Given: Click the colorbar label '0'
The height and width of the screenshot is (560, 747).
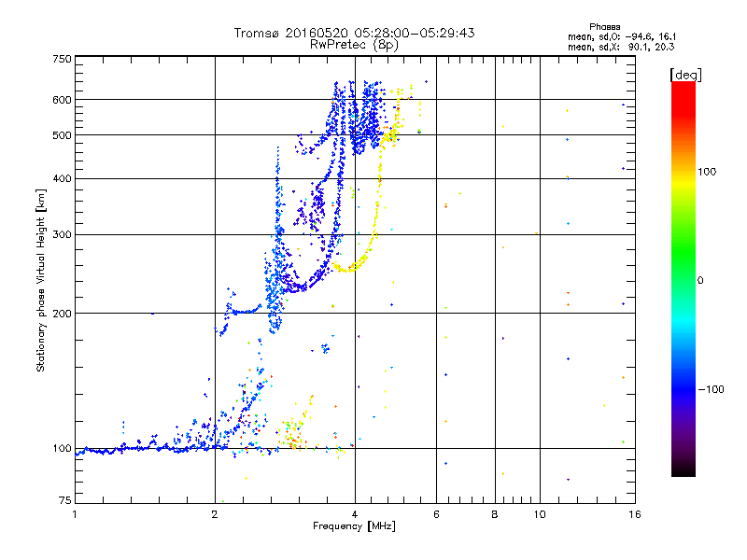Looking at the screenshot, I should tap(700, 281).
